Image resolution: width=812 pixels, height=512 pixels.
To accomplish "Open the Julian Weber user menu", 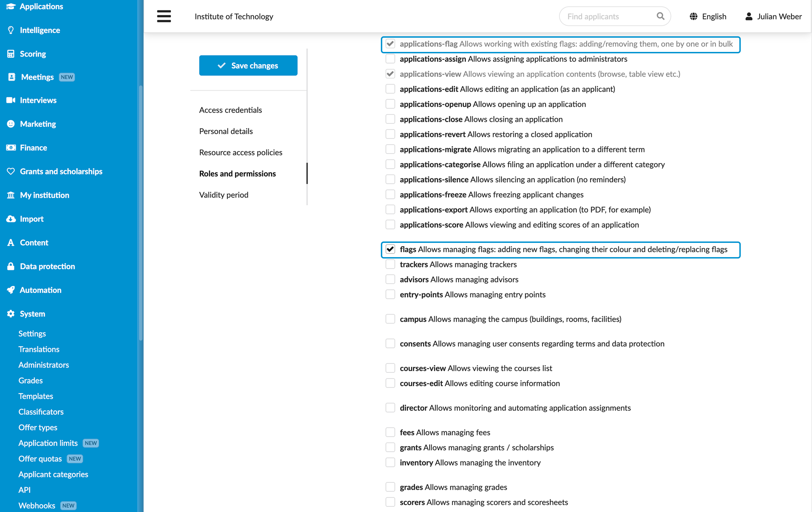I will point(773,16).
